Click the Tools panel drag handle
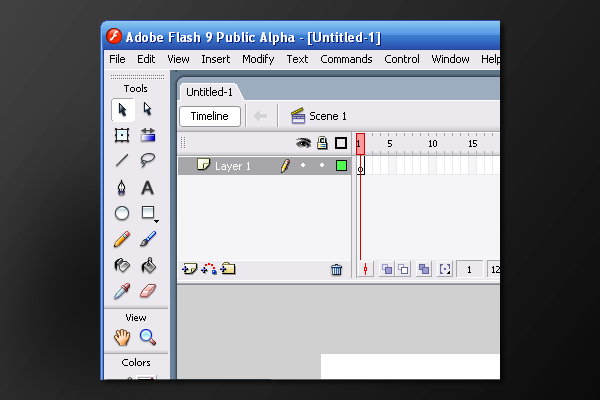 click(137, 77)
